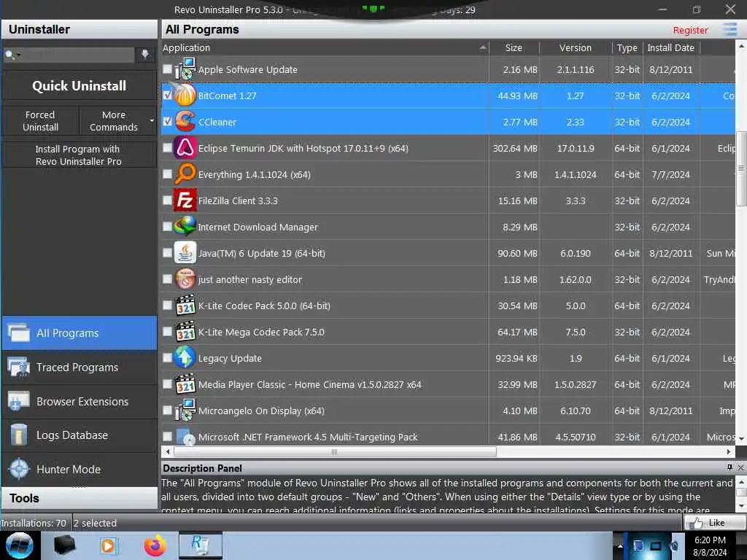Click the taskbar clock showing 6:20 PM
Screen dimensions: 747x560
click(x=709, y=545)
